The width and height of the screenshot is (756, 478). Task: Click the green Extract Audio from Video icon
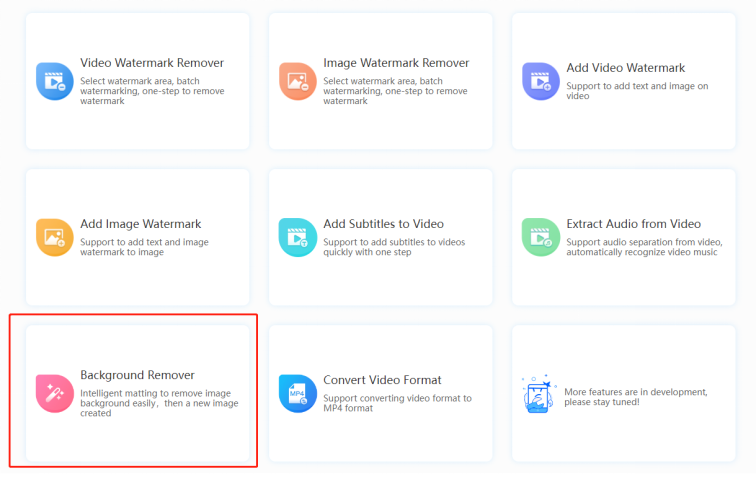[540, 237]
